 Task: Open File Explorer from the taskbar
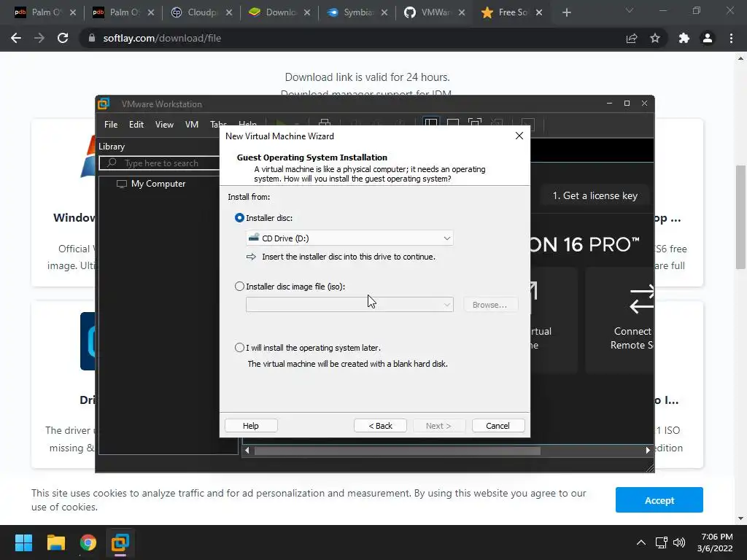coord(55,542)
